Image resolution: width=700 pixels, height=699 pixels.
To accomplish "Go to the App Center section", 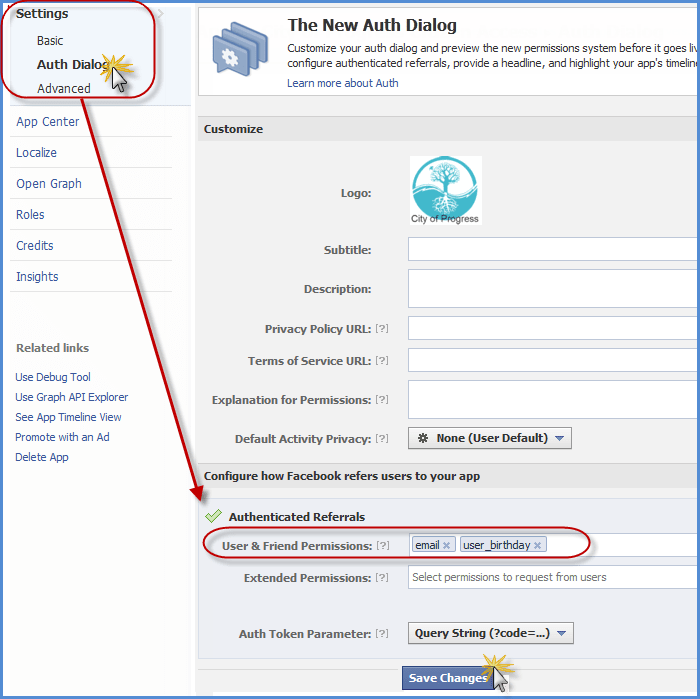I will pyautogui.click(x=47, y=122).
